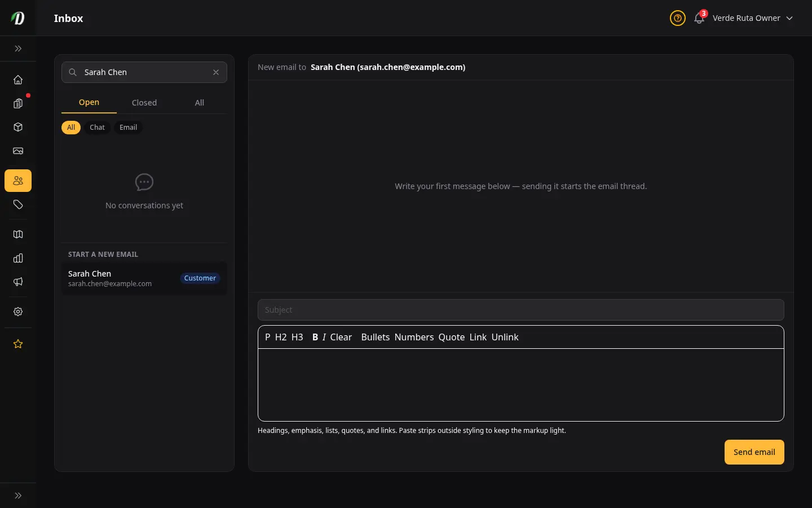The image size is (812, 508).
Task: Select the highlighted customers people icon
Action: (x=18, y=181)
